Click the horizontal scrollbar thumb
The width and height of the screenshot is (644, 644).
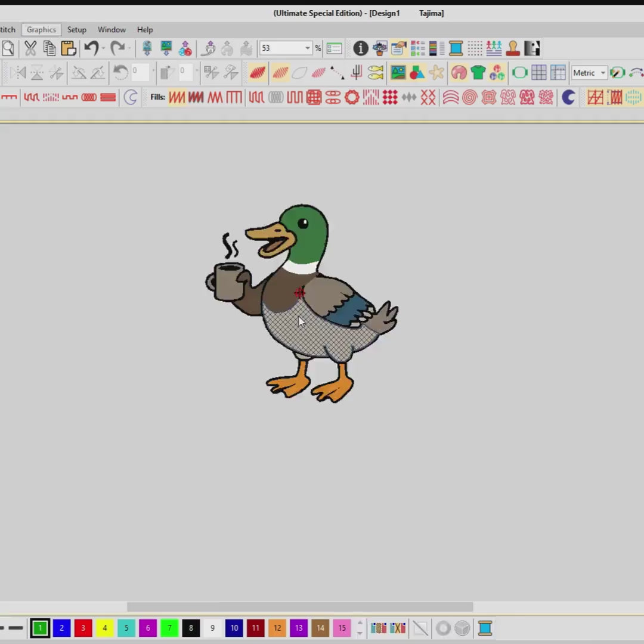(x=300, y=607)
